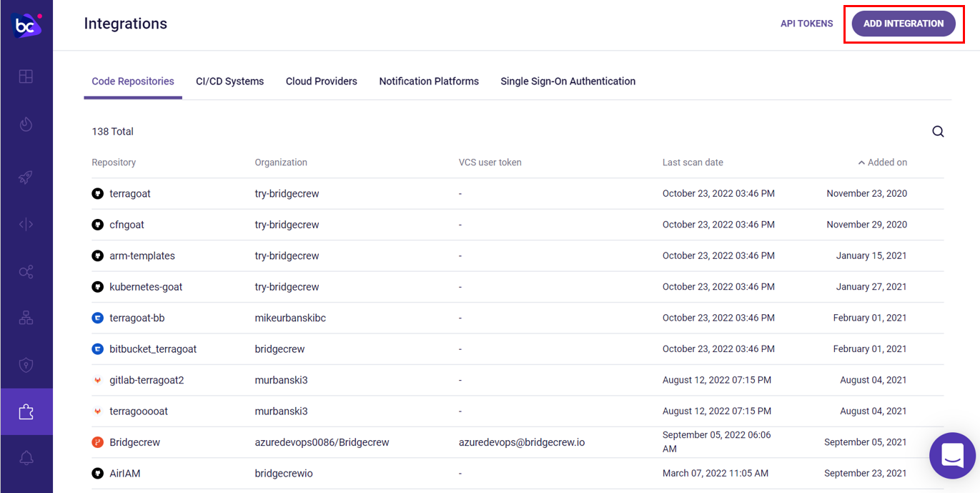Click the search magnifier icon above the table
This screenshot has width=980, height=493.
pyautogui.click(x=938, y=132)
